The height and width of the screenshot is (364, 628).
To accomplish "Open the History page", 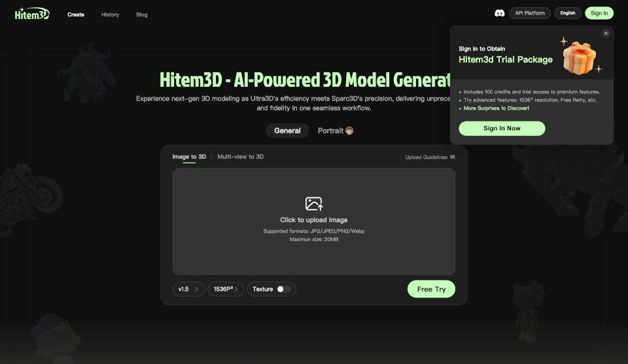I will [x=110, y=14].
